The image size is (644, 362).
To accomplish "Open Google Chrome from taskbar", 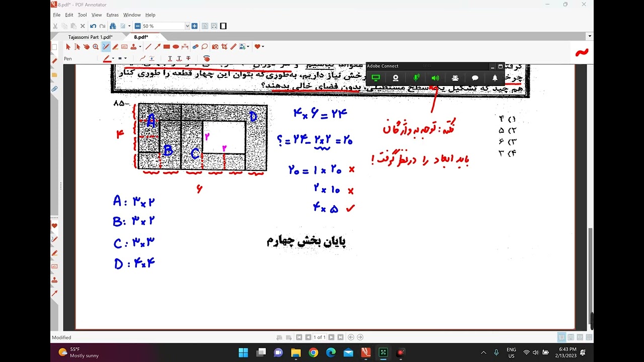I will click(x=313, y=352).
